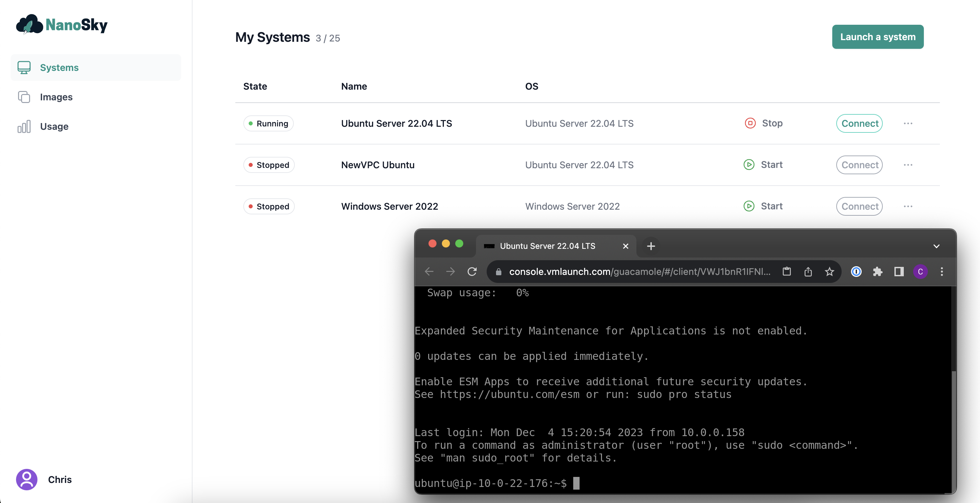980x503 pixels.
Task: Open the 1Password extension icon
Action: pyautogui.click(x=856, y=272)
